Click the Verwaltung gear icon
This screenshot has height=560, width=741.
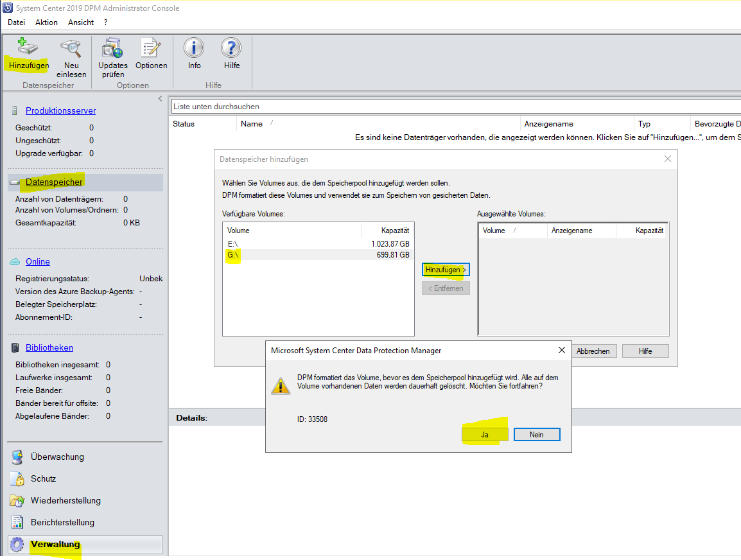pyautogui.click(x=17, y=544)
